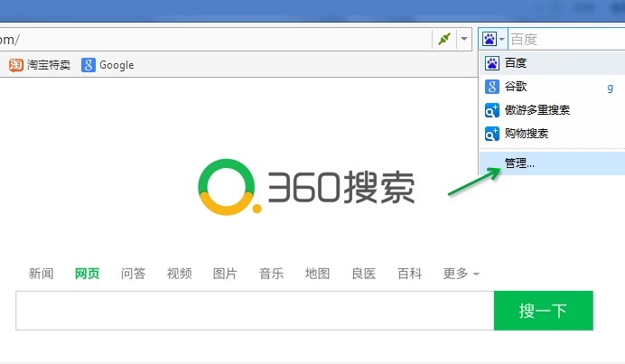Click the 360 search query input box
Viewport: 625px width, 364px height.
click(255, 311)
